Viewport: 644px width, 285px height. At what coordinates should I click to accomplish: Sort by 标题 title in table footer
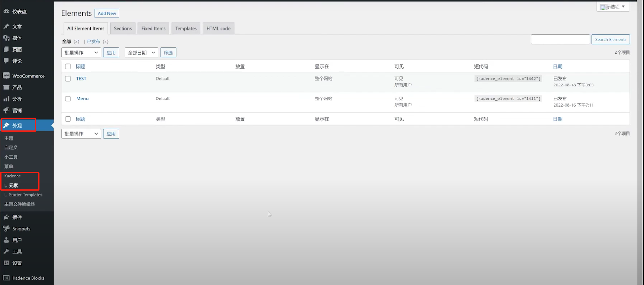80,119
